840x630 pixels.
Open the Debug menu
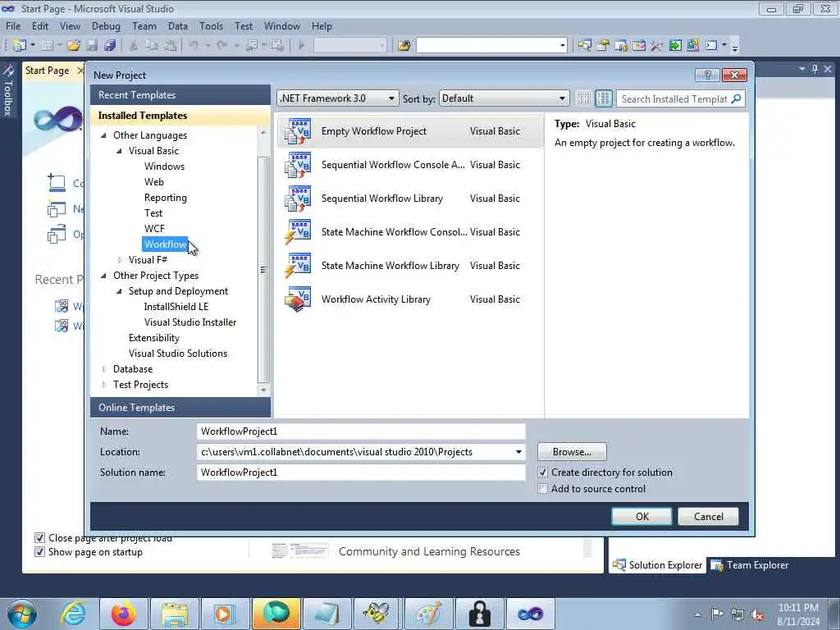point(106,26)
